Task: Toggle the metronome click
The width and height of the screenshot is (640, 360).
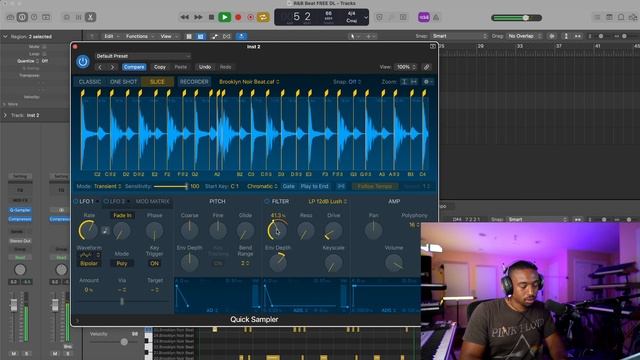Action: (x=436, y=17)
